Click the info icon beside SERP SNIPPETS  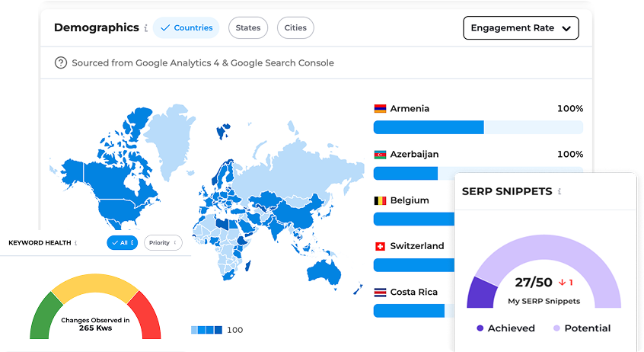coord(560,192)
